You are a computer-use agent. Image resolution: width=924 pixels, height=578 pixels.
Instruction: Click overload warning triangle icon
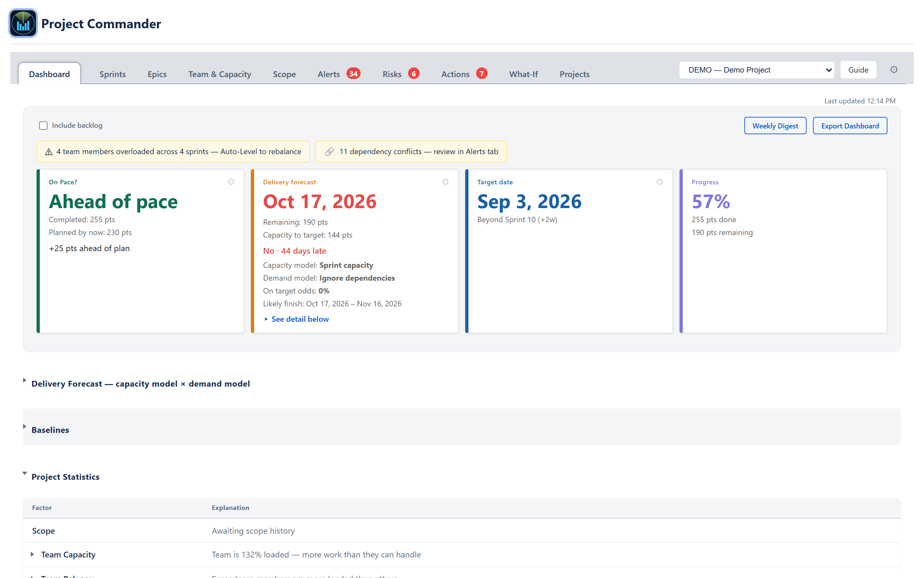point(49,152)
